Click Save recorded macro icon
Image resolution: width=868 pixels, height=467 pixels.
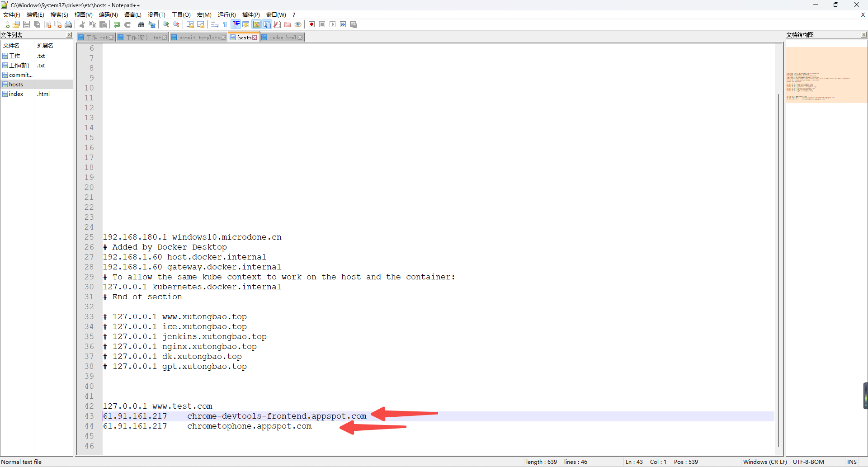(354, 24)
